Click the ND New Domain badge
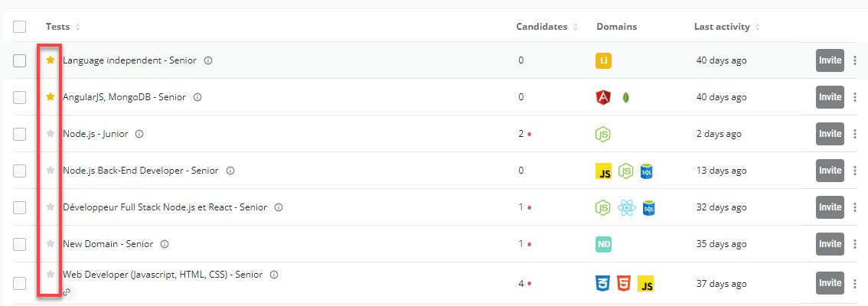The width and height of the screenshot is (868, 306). (603, 244)
